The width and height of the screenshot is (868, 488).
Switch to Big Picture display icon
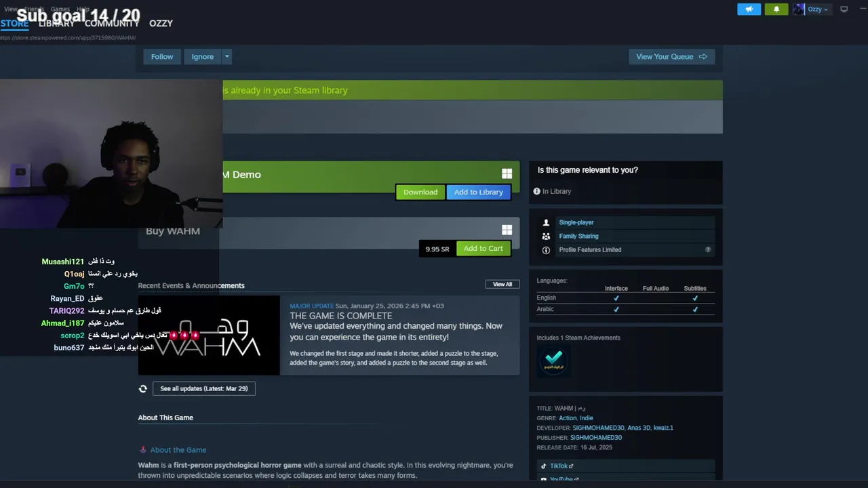[x=844, y=9]
